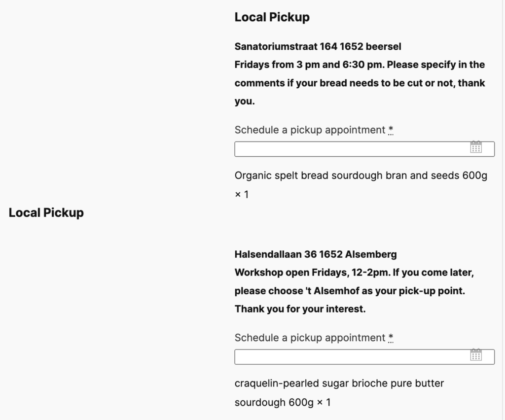The height and width of the screenshot is (420, 505).
Task: Select the top Local Pickup heading
Action: point(272,17)
